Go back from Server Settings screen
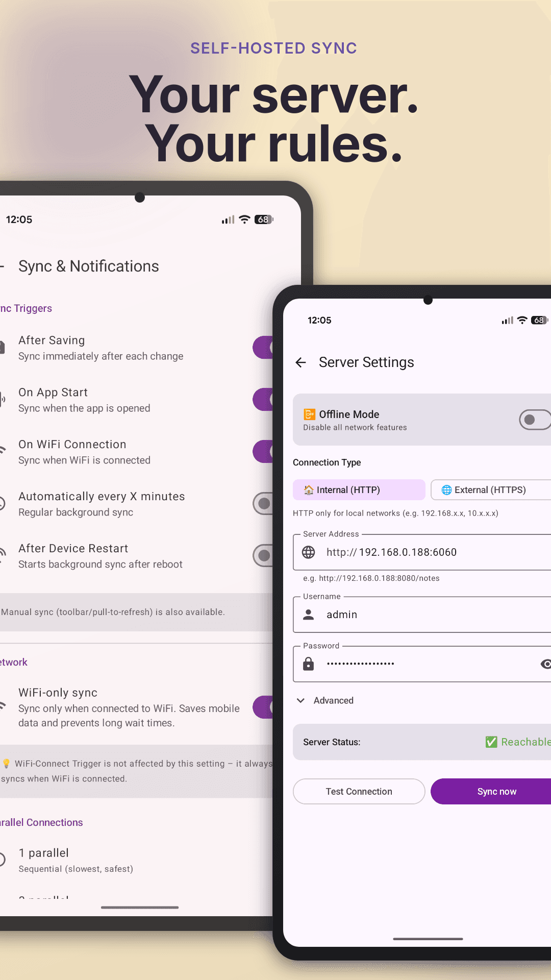 [300, 362]
